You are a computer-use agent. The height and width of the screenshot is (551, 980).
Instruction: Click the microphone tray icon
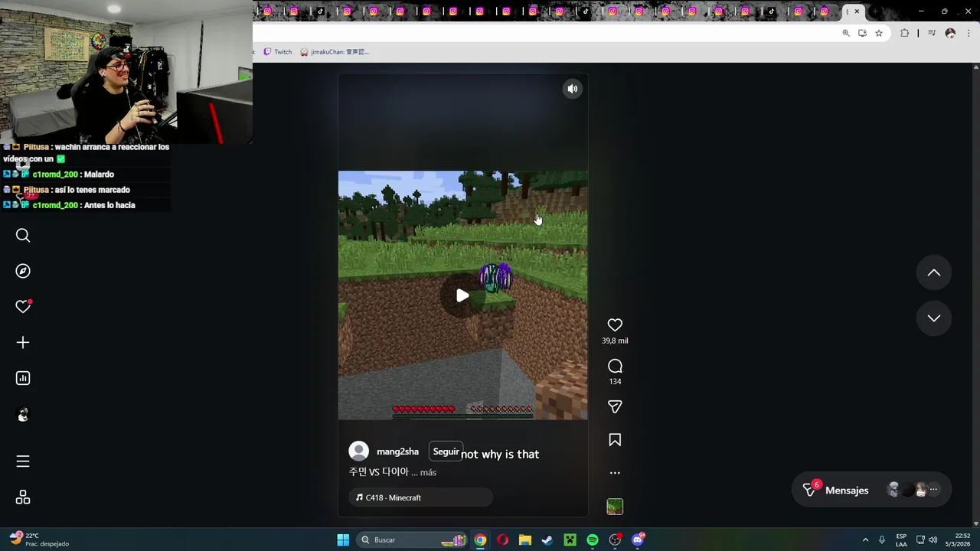882,540
